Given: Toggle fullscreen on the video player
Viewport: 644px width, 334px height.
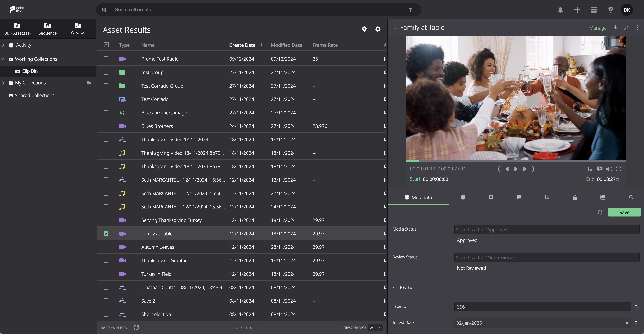Looking at the screenshot, I should 618,169.
